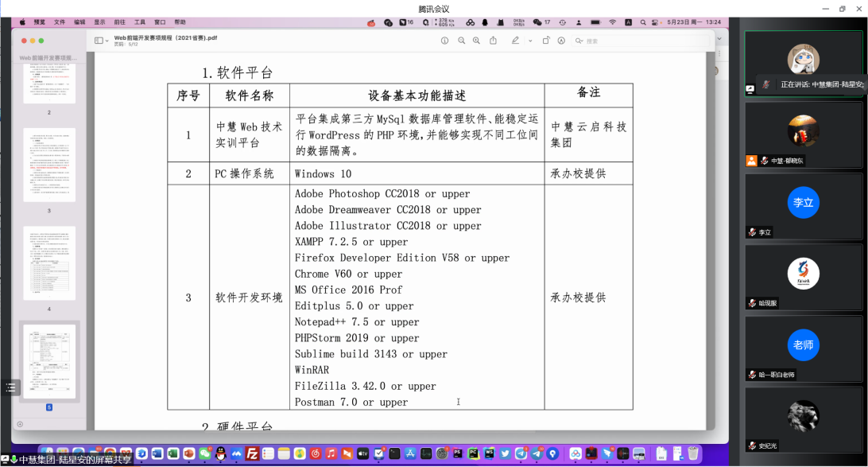Click the text 'Postman 7.0 or upper'
The image size is (868, 467).
coord(351,403)
